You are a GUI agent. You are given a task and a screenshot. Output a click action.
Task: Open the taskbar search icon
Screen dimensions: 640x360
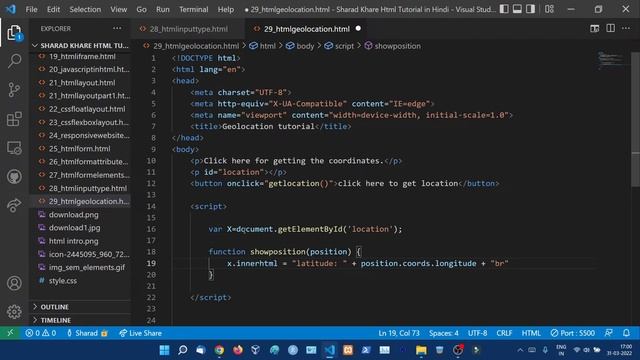coord(182,350)
